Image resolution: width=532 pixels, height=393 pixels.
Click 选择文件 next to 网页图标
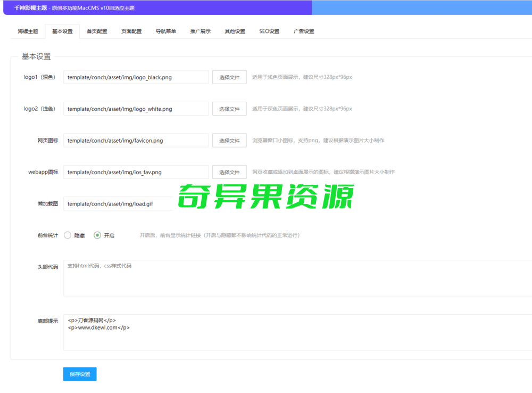(x=229, y=140)
